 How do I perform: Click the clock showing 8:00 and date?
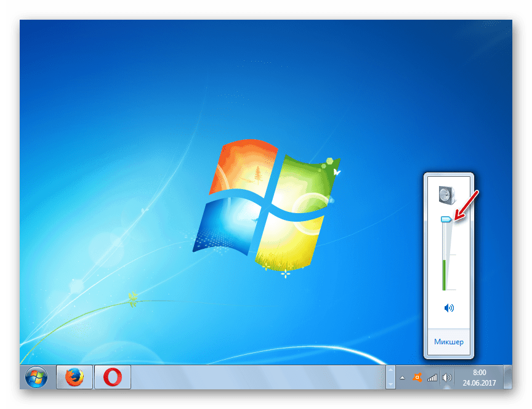tap(478, 377)
